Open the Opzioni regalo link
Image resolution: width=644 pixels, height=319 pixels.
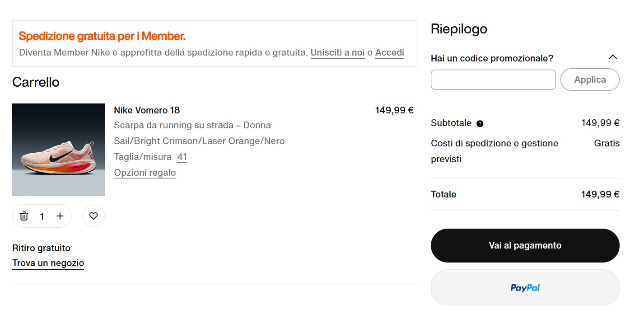pyautogui.click(x=145, y=173)
